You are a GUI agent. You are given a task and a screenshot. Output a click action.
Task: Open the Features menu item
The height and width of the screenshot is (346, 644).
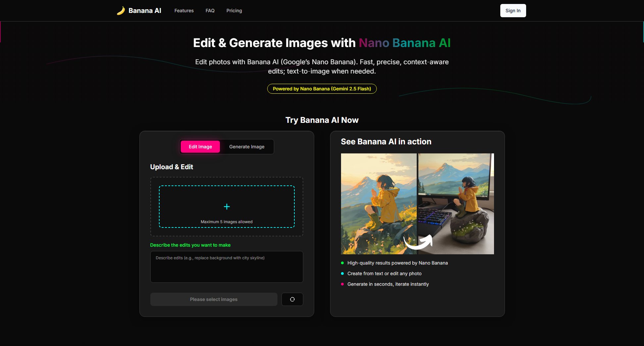pos(184,11)
